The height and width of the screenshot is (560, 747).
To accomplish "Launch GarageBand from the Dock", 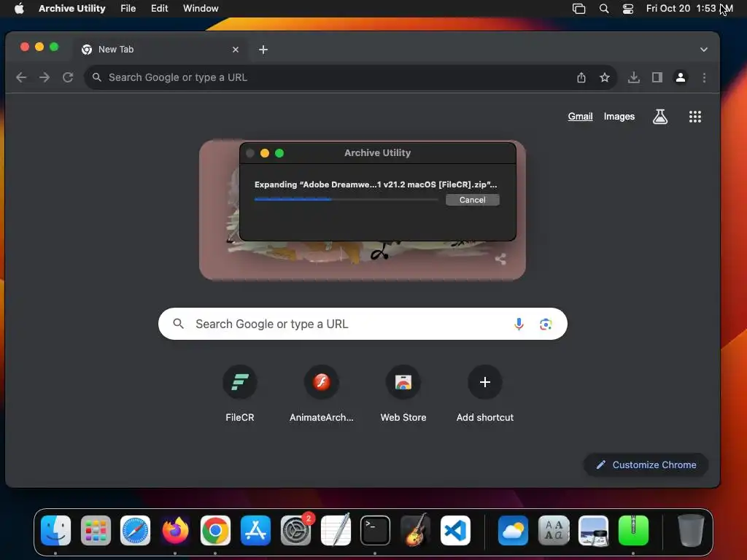I will 415,531.
